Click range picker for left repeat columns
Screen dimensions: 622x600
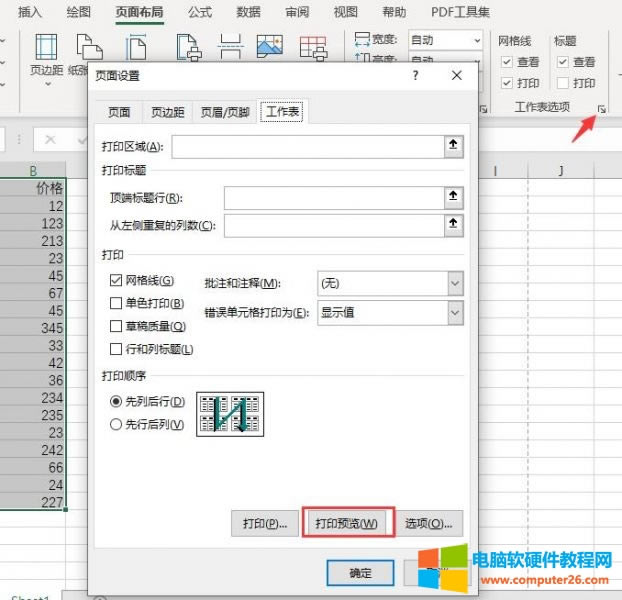pos(454,225)
